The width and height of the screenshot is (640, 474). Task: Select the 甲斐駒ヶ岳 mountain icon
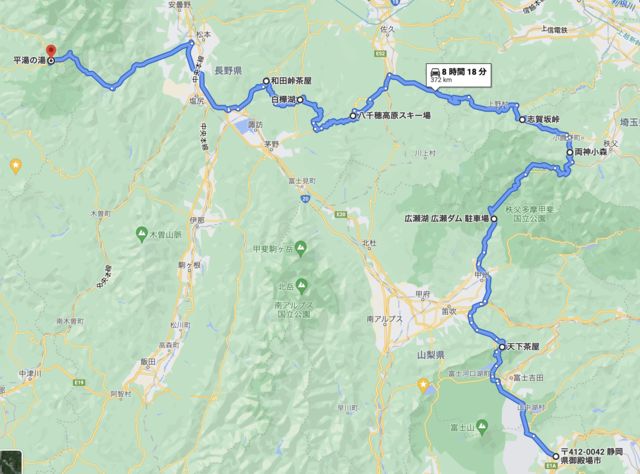pos(301,247)
